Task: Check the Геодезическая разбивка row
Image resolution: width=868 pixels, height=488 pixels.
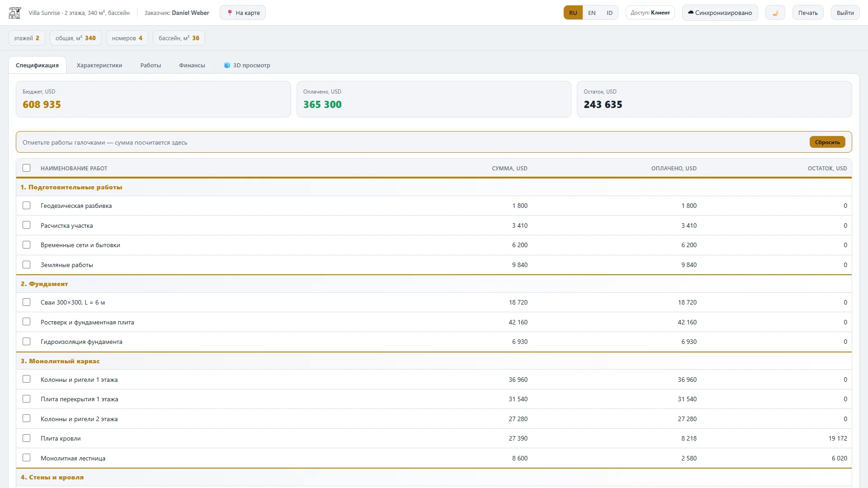Action: pos(27,206)
